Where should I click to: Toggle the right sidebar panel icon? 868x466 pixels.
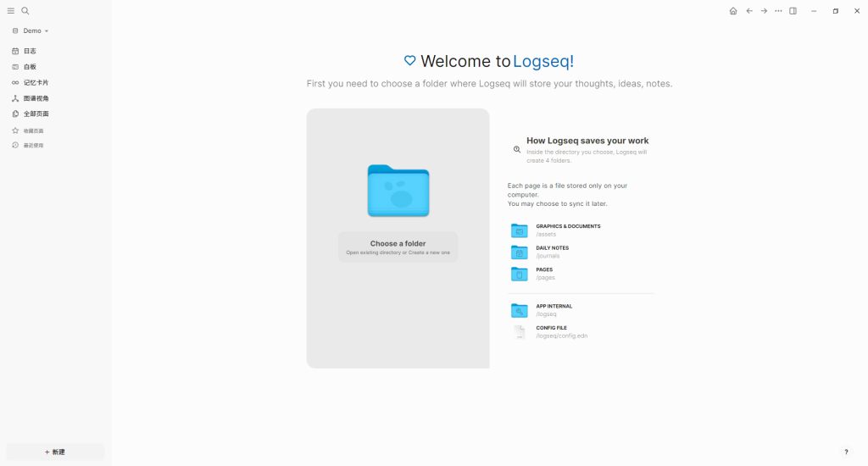click(x=793, y=11)
